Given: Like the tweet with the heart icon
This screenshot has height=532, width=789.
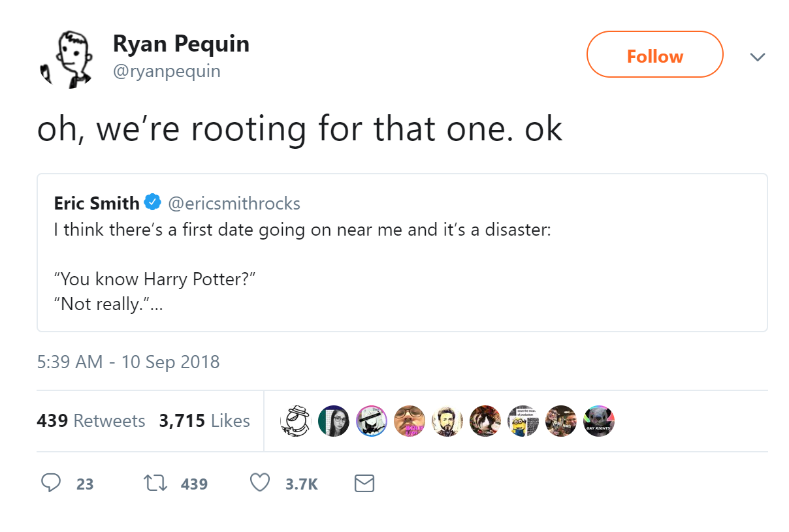Looking at the screenshot, I should [x=260, y=483].
